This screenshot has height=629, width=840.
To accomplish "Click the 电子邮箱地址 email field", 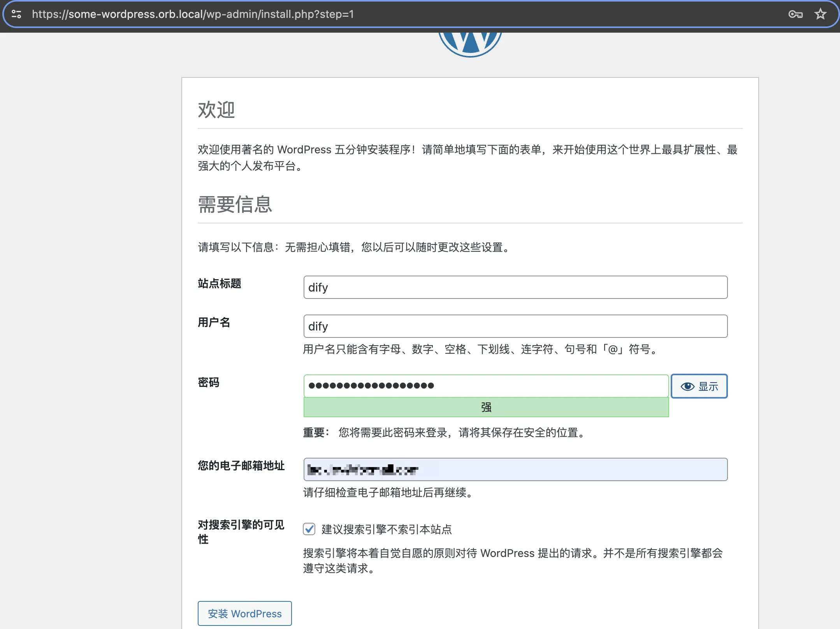I will click(515, 469).
